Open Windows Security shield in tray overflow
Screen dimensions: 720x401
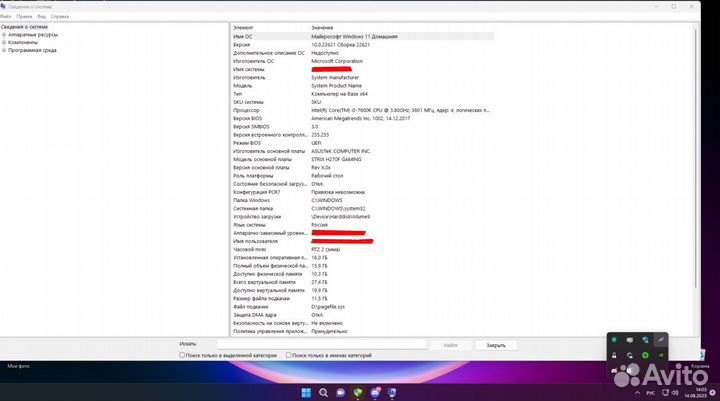pos(645,340)
